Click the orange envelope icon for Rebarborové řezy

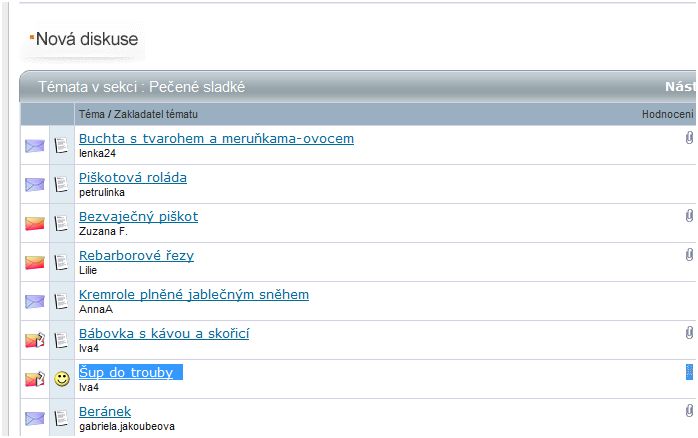coord(35,263)
